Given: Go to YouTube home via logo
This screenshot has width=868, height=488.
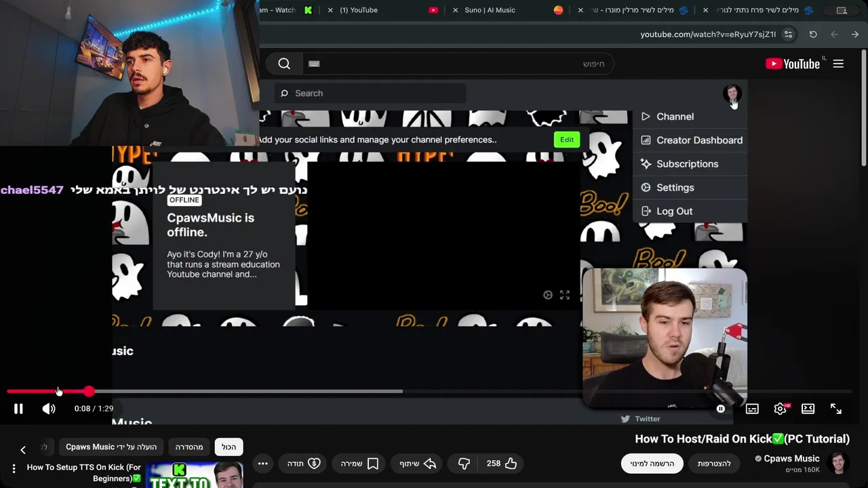Looking at the screenshot, I should (793, 64).
